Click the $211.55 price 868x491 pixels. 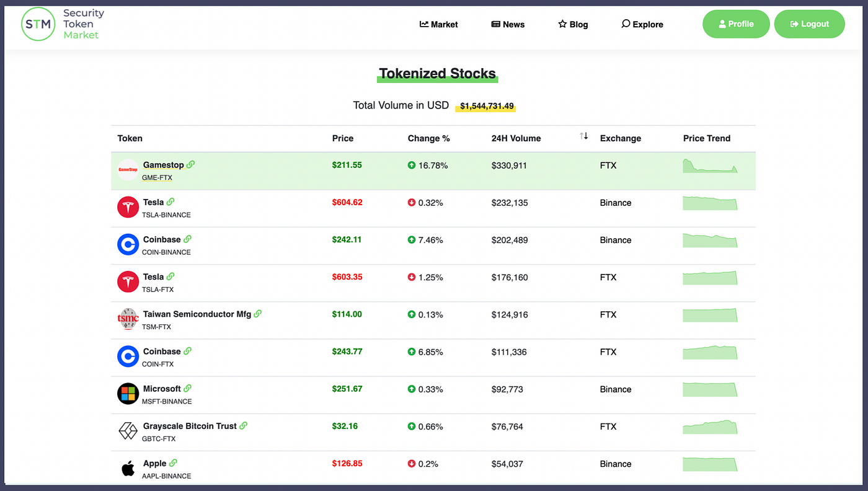(x=347, y=165)
